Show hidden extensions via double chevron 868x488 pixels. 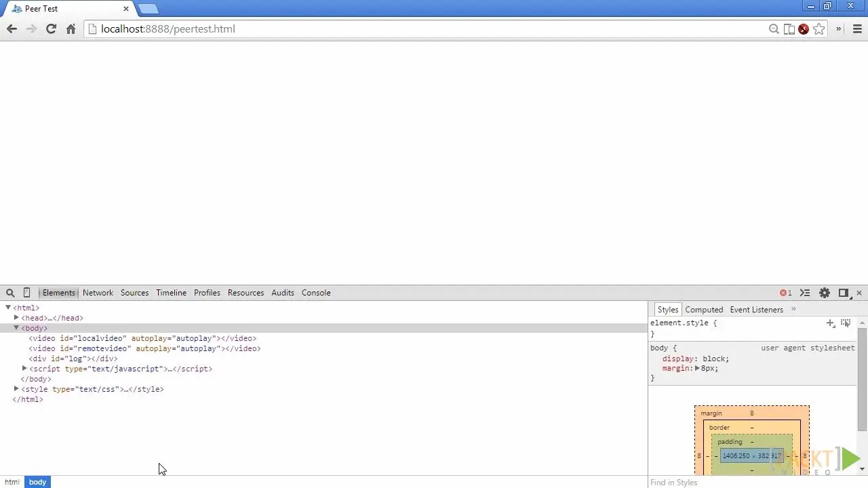click(x=839, y=28)
